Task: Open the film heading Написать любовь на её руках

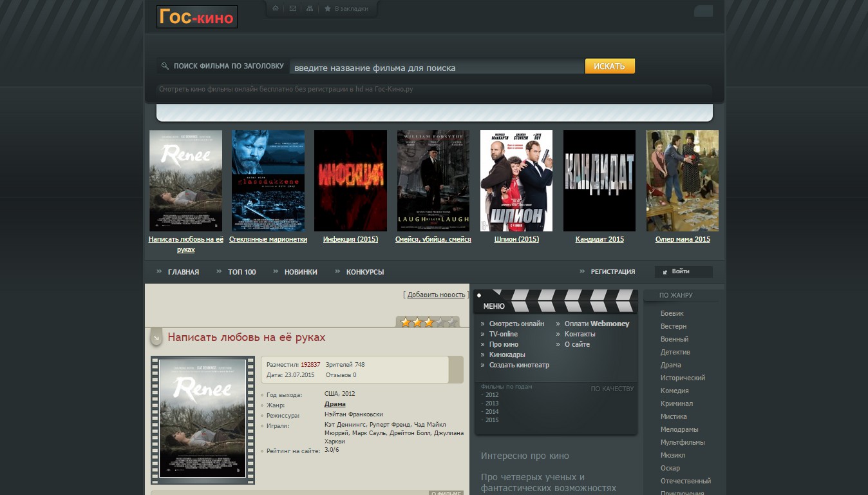Action: (247, 337)
